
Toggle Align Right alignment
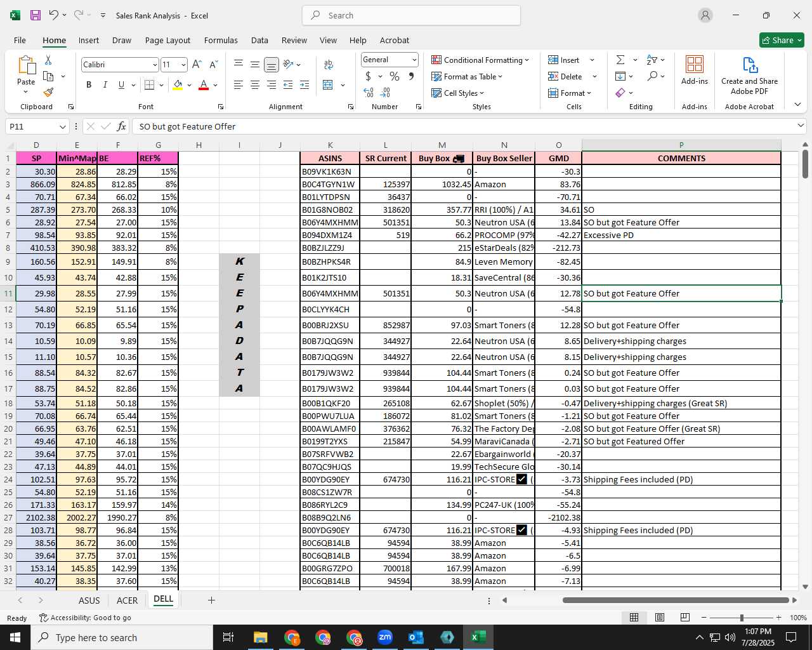coord(271,84)
